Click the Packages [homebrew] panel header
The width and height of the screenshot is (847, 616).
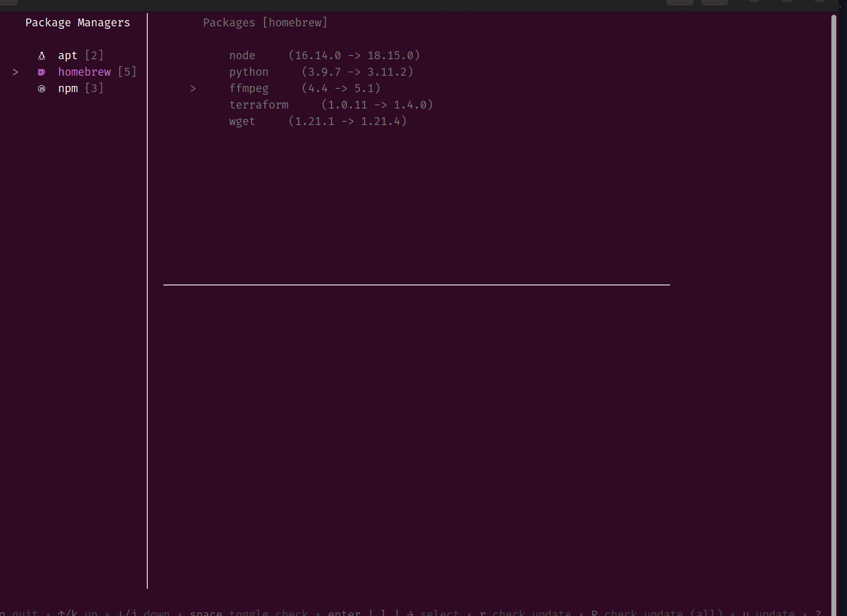coord(265,23)
